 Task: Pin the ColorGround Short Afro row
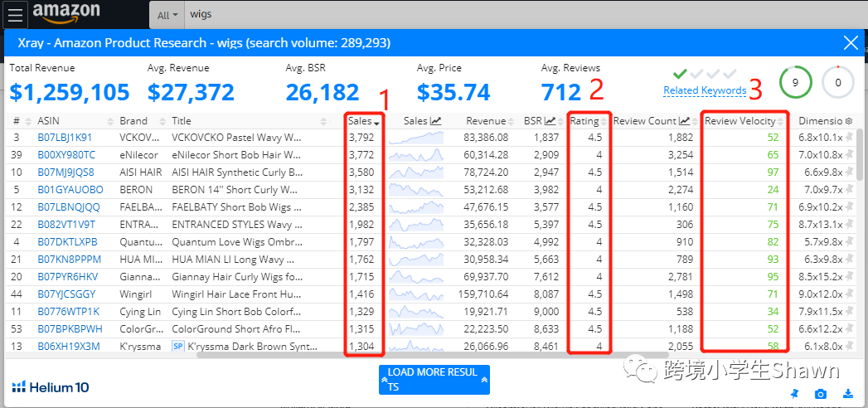click(849, 329)
